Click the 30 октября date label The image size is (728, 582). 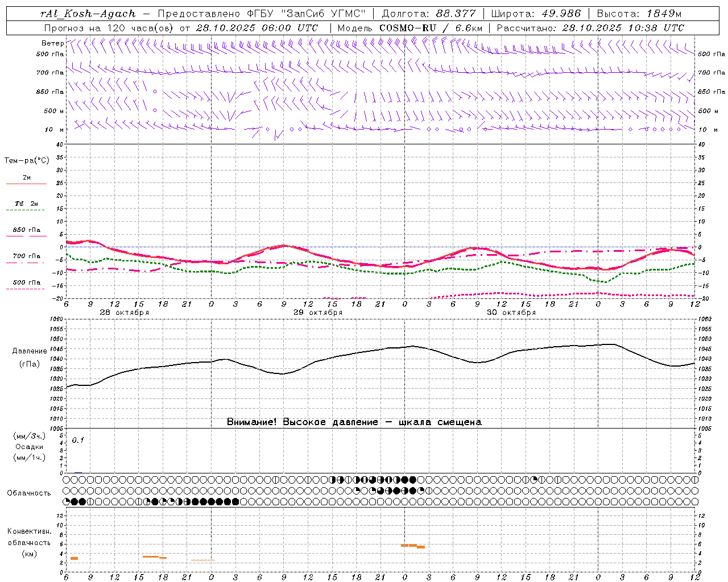[x=511, y=313]
